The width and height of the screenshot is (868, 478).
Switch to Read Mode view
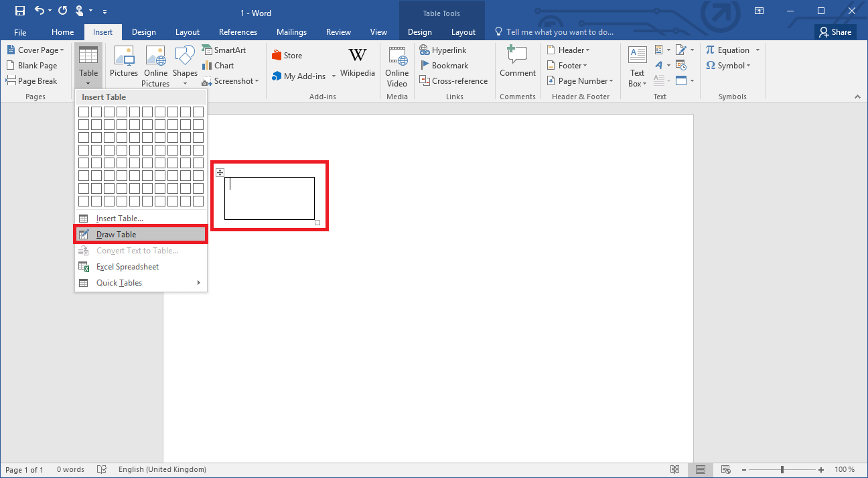point(675,469)
